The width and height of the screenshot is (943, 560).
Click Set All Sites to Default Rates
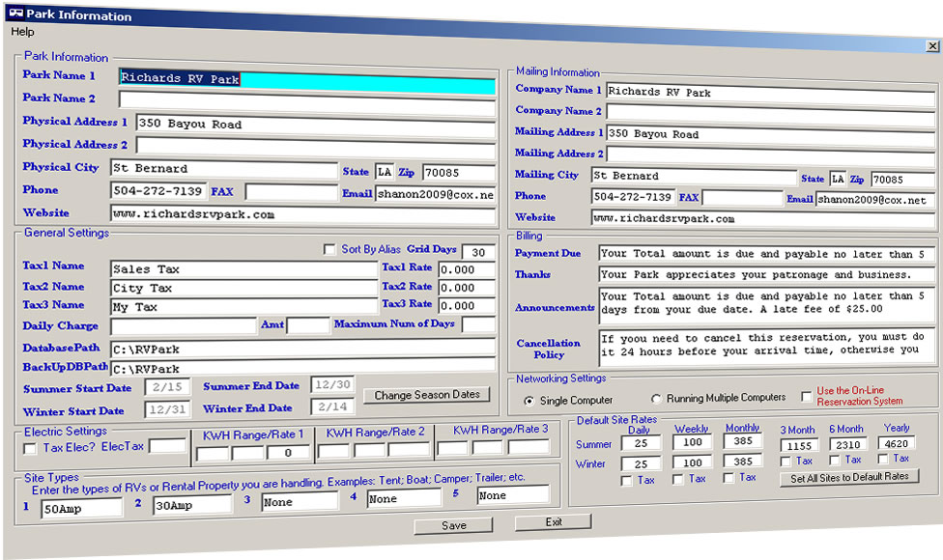click(849, 478)
